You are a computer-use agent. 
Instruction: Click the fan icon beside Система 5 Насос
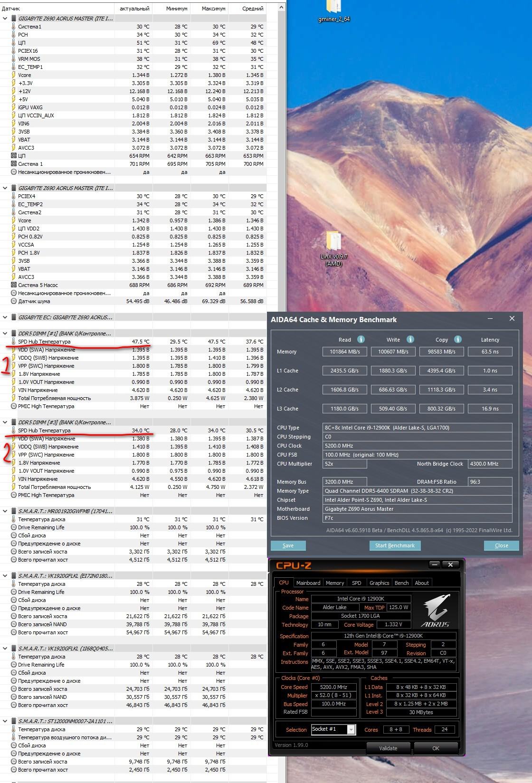[13, 285]
